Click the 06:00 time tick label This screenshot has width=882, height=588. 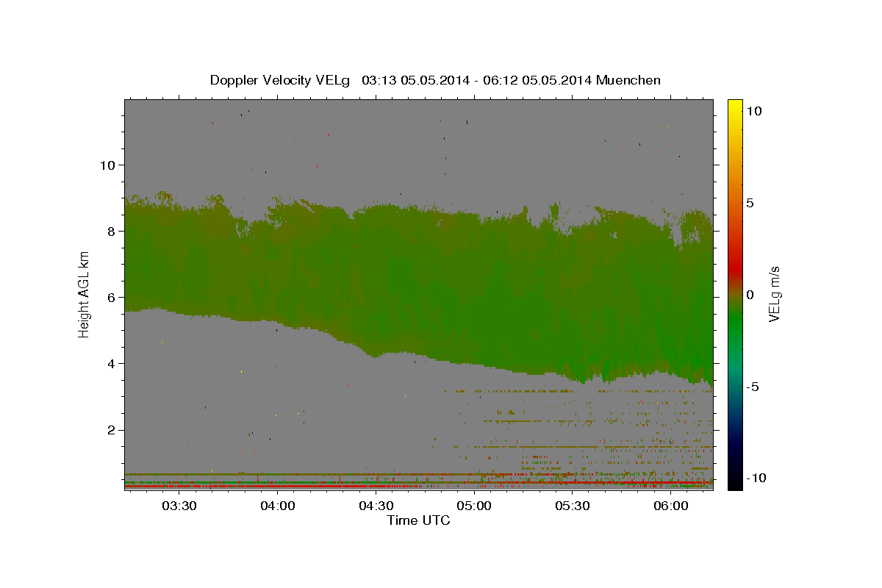tap(671, 506)
